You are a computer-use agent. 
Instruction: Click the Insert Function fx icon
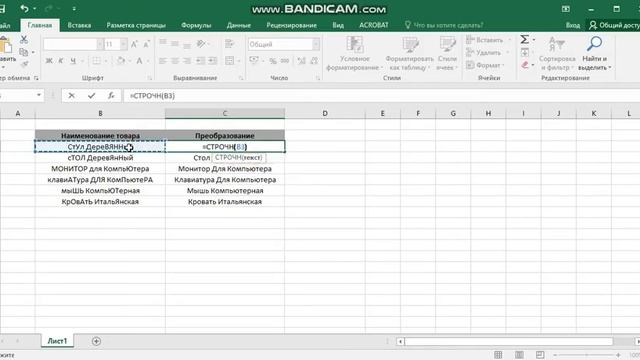point(111,96)
